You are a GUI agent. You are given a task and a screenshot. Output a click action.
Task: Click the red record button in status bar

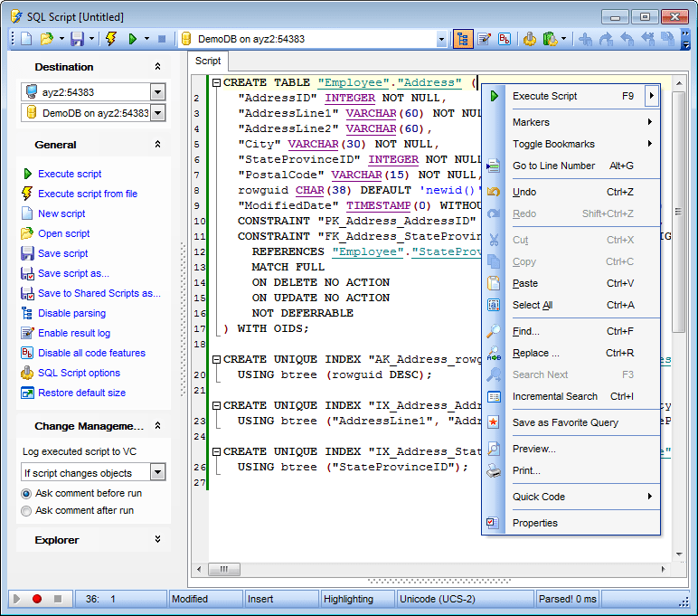point(37,599)
